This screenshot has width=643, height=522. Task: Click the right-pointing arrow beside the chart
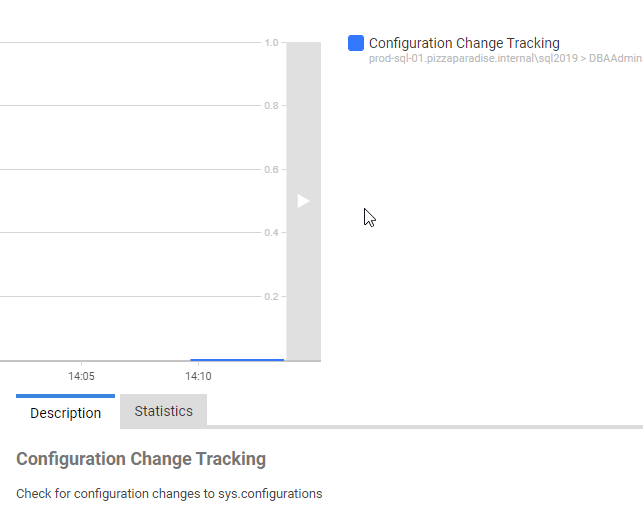(303, 201)
